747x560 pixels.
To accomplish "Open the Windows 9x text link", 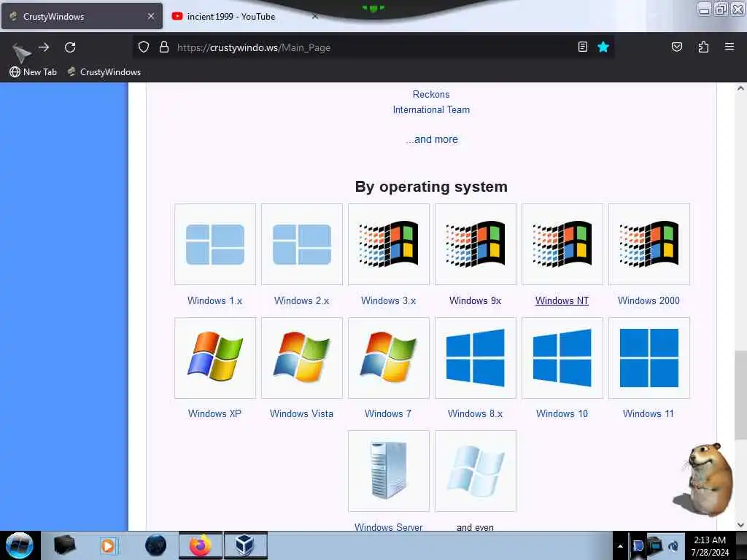I will point(475,300).
